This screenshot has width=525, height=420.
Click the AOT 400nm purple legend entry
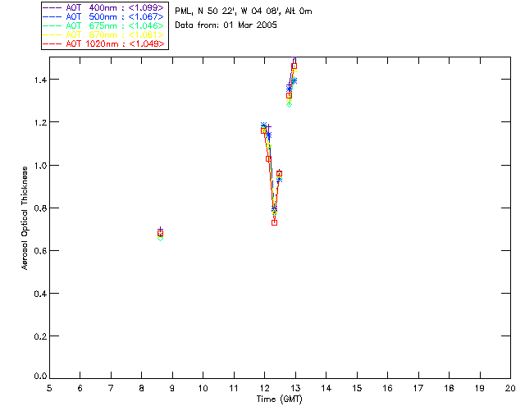(x=103, y=7)
